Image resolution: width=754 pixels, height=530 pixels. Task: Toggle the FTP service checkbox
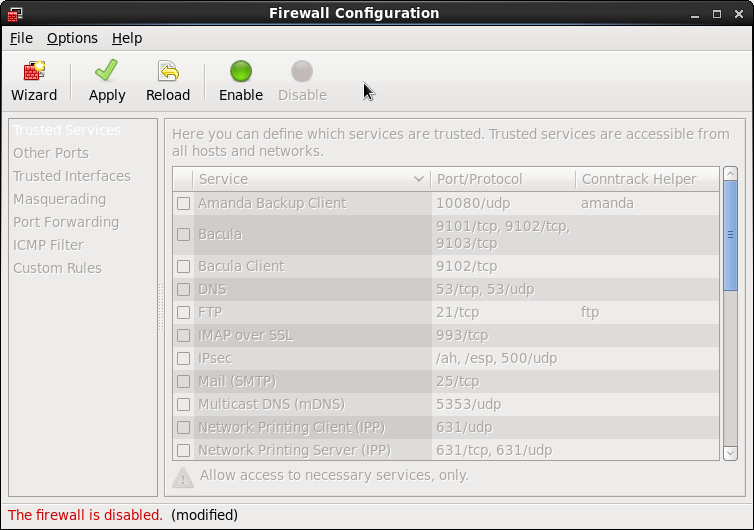(183, 312)
